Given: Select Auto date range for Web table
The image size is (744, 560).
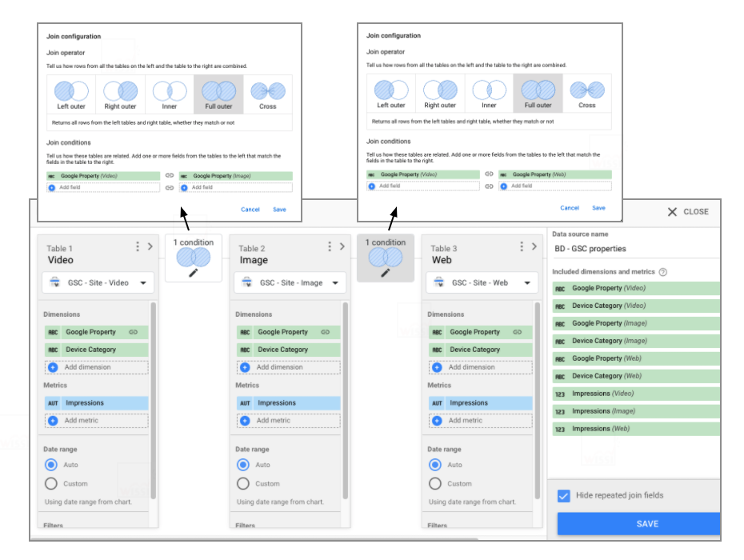Looking at the screenshot, I should pyautogui.click(x=435, y=465).
